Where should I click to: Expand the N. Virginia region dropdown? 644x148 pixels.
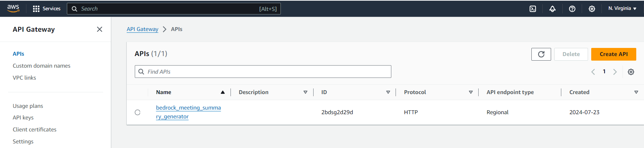click(622, 8)
